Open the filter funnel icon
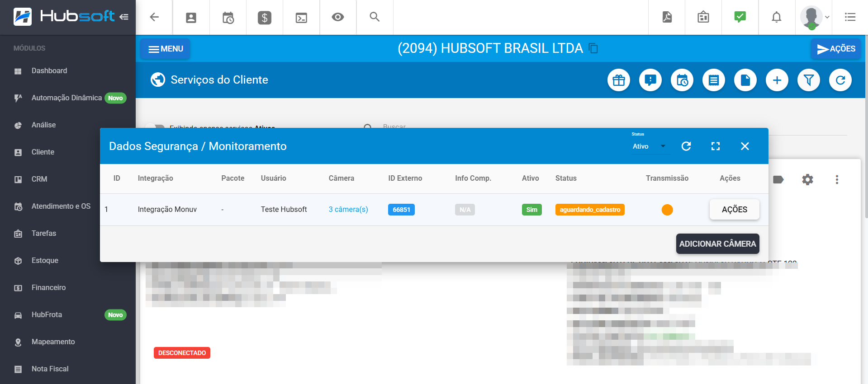 click(x=809, y=80)
